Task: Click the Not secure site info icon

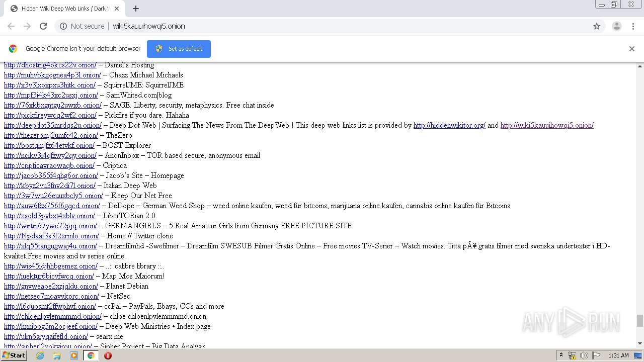Action: coord(63,26)
